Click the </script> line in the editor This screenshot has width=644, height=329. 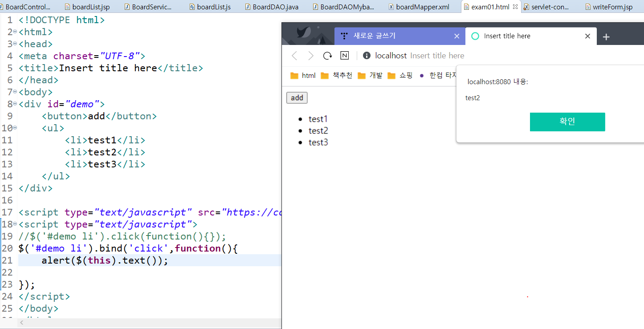coord(44,297)
